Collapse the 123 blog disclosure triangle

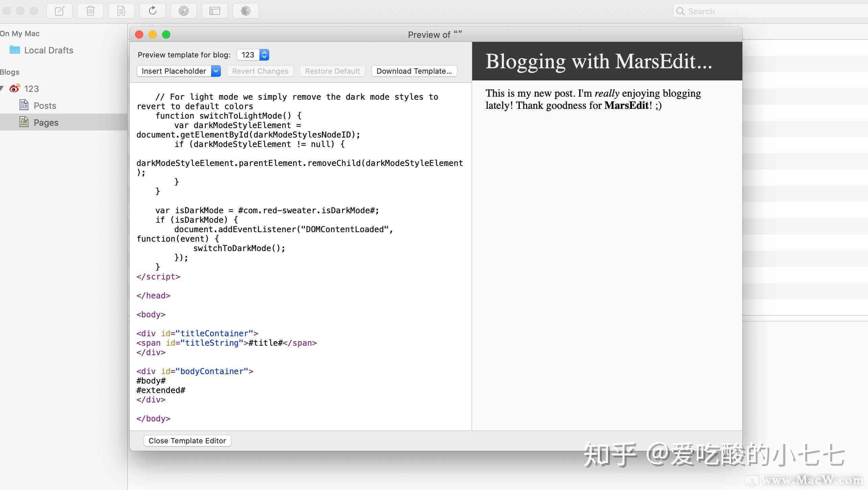click(2, 89)
